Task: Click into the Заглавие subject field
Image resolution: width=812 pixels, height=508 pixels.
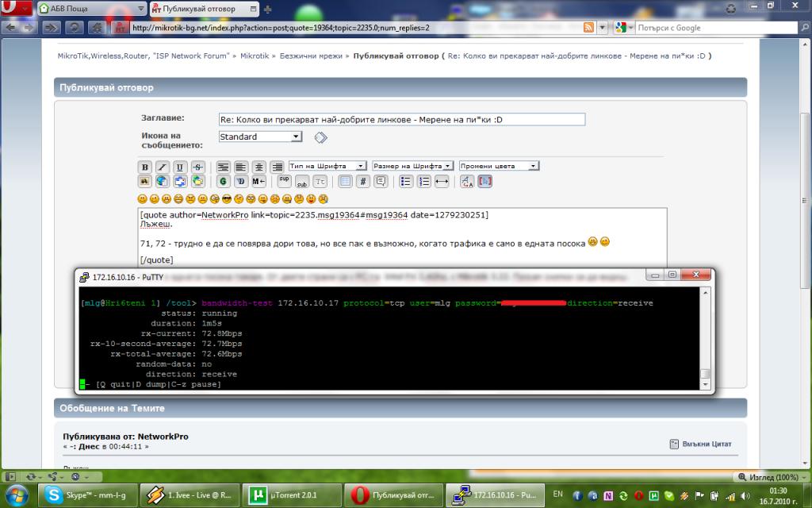Action: pos(401,119)
